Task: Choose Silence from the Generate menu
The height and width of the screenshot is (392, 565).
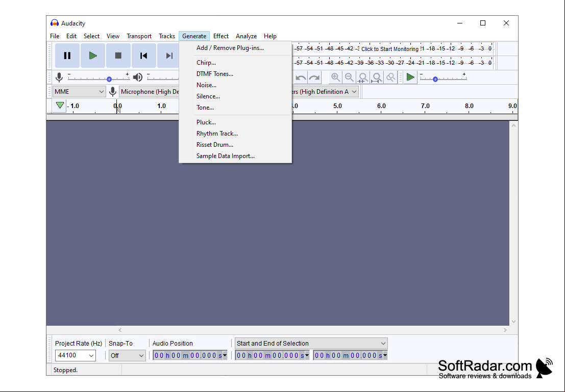Action: (x=235, y=96)
